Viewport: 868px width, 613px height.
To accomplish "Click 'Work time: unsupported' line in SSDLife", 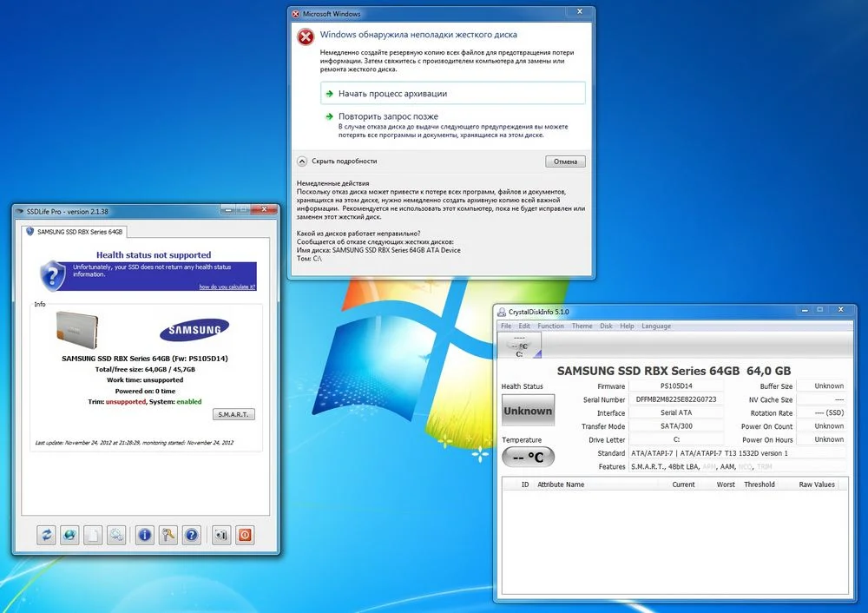I will pyautogui.click(x=145, y=380).
